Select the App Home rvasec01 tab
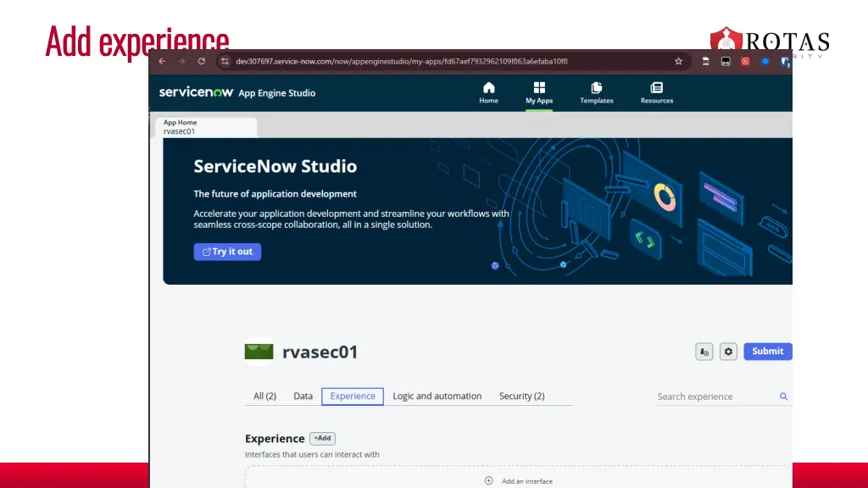The image size is (868, 488). click(x=207, y=127)
